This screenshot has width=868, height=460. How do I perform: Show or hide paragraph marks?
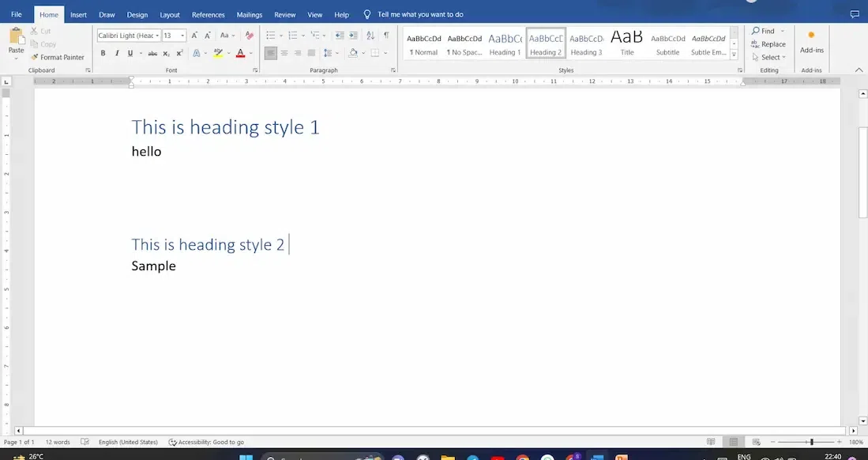[386, 36]
